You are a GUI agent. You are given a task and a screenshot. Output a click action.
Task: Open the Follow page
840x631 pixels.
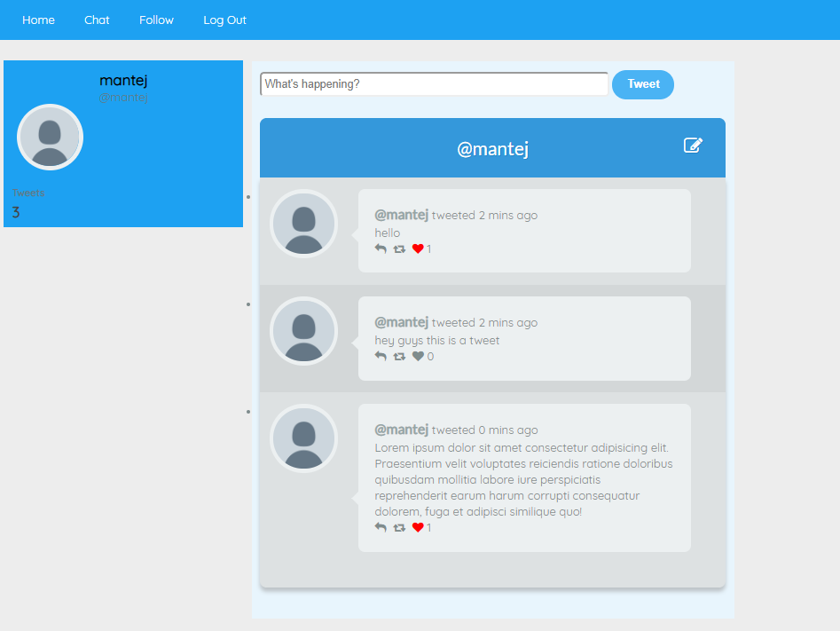156,20
